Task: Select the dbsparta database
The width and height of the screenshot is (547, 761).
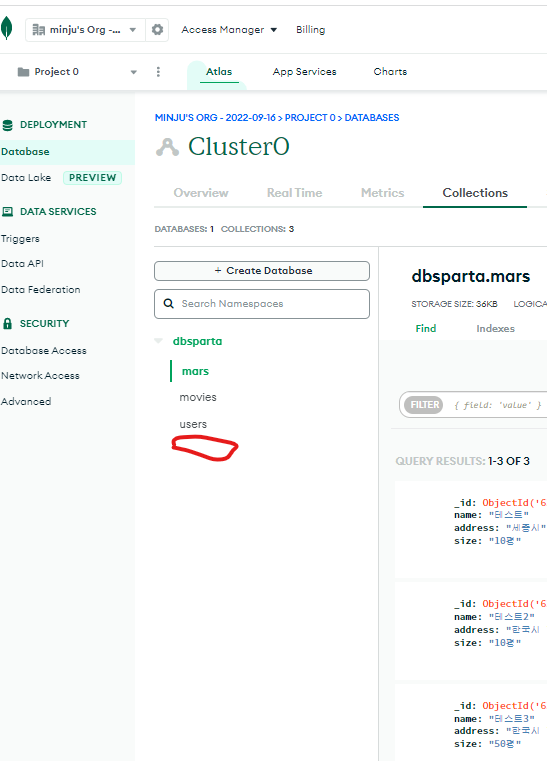Action: coord(197,341)
